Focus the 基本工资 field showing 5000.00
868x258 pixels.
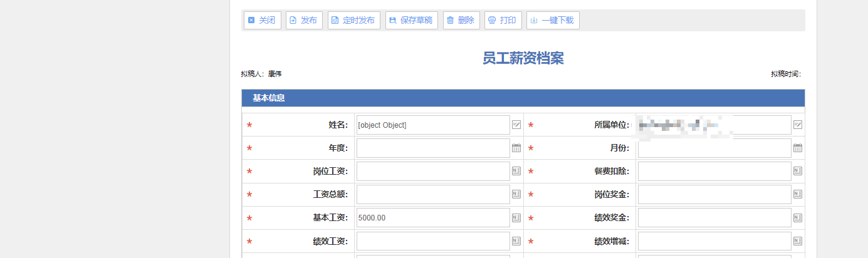pyautogui.click(x=433, y=218)
